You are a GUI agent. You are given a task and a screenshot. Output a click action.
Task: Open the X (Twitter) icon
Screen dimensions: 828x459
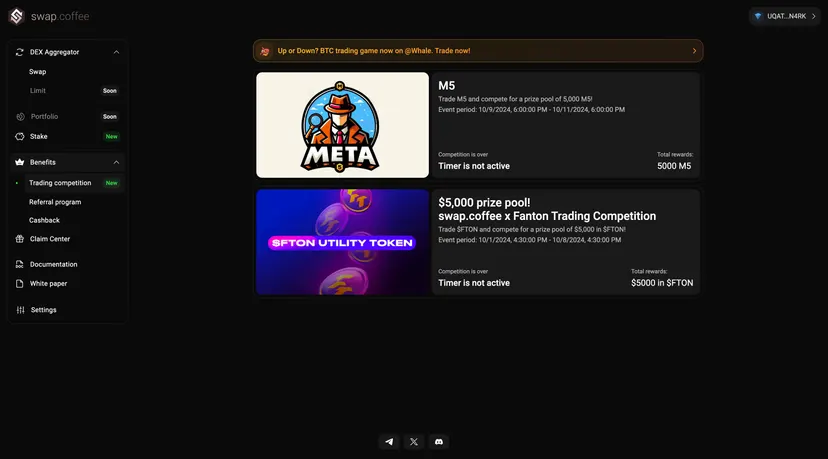[414, 442]
